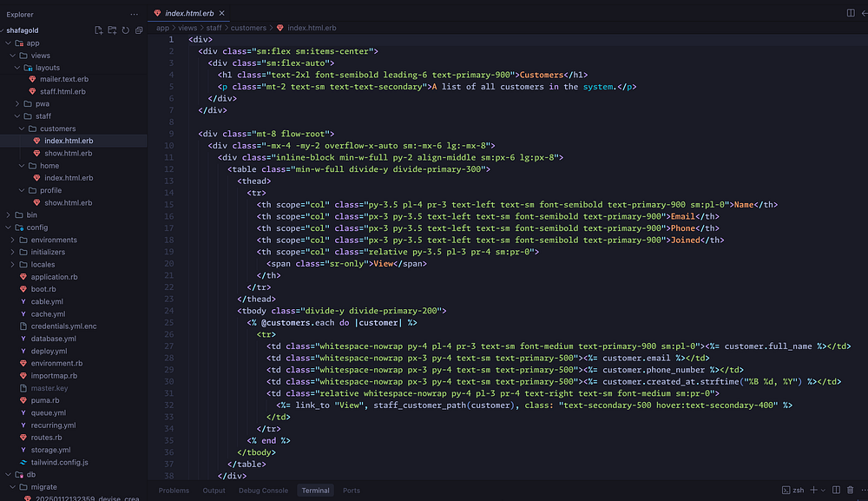The width and height of the screenshot is (868, 501).
Task: Open the new terminal profile dropdown arrow
Action: pyautogui.click(x=824, y=491)
